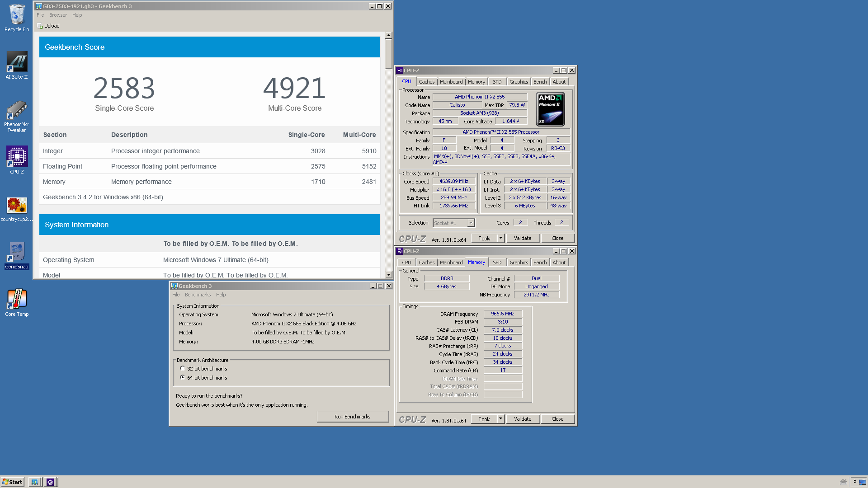Image resolution: width=868 pixels, height=488 pixels.
Task: Select the GenieSnap desktop shortcut
Action: [17, 256]
